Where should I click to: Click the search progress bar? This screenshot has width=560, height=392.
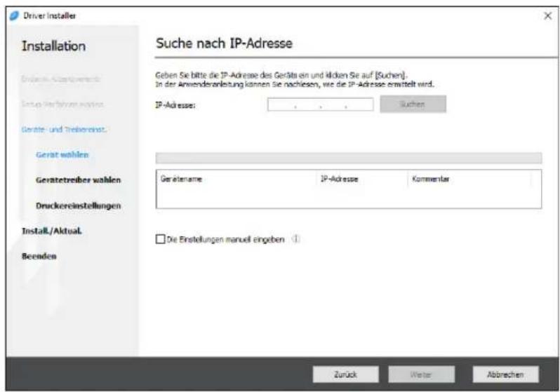click(349, 158)
